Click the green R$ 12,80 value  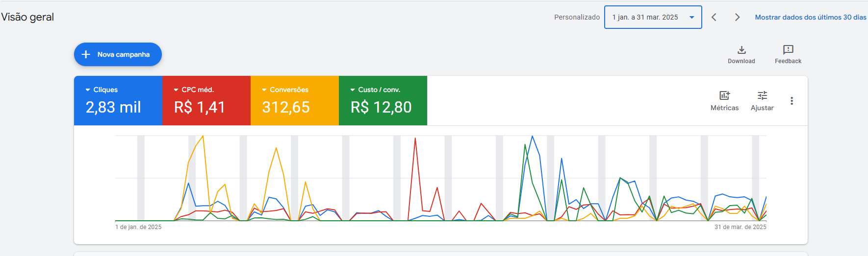(381, 107)
